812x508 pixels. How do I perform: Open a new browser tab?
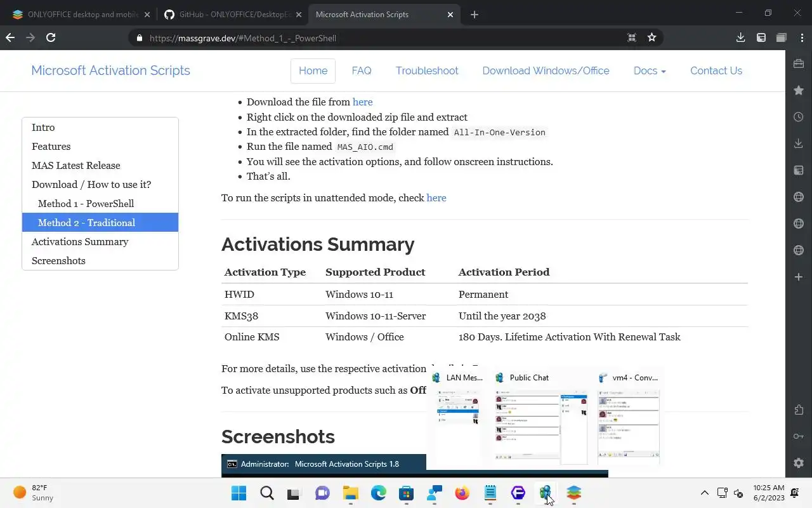pyautogui.click(x=475, y=14)
